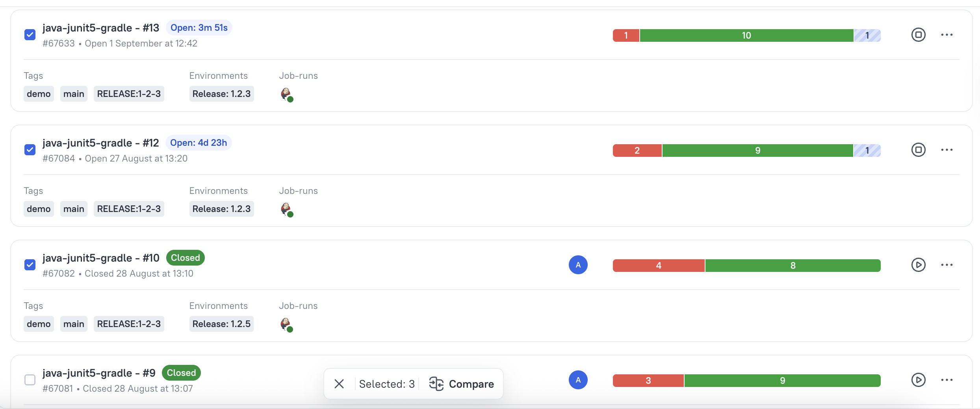The width and height of the screenshot is (980, 409).
Task: Stop the running build #13
Action: tap(919, 35)
